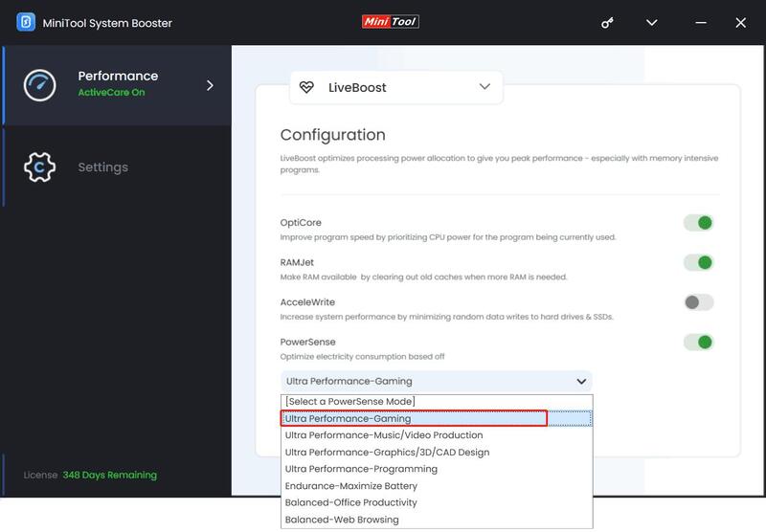
Task: Collapse the PowerSense mode combo box
Action: click(581, 381)
